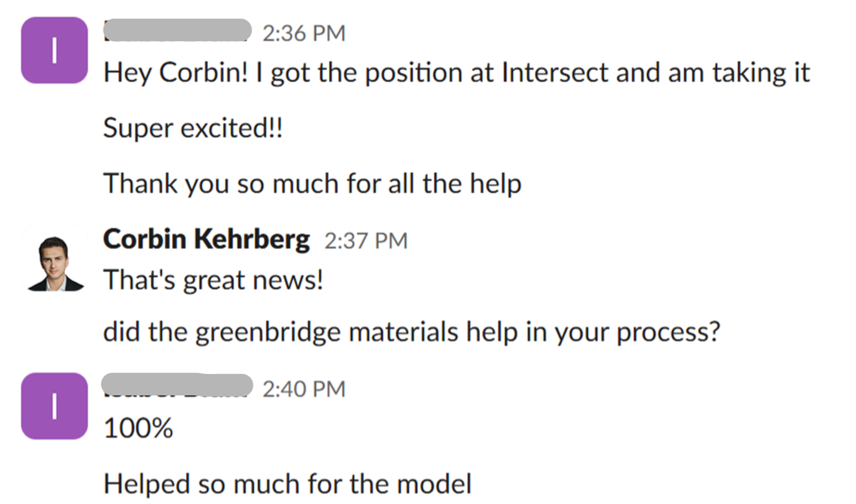Click the message starting "Hey Corbin!"
The image size is (856, 504).
point(456,73)
